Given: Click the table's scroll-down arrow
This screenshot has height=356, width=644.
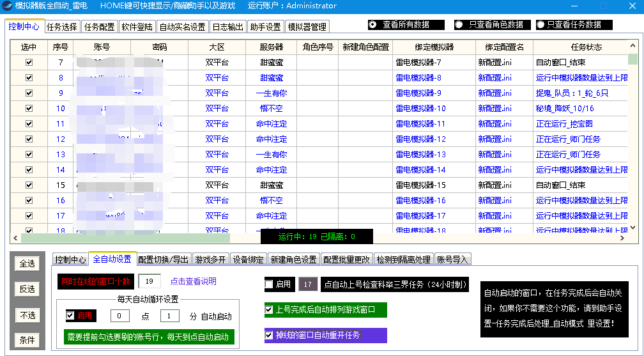Looking at the screenshot, I should pyautogui.click(x=632, y=228).
